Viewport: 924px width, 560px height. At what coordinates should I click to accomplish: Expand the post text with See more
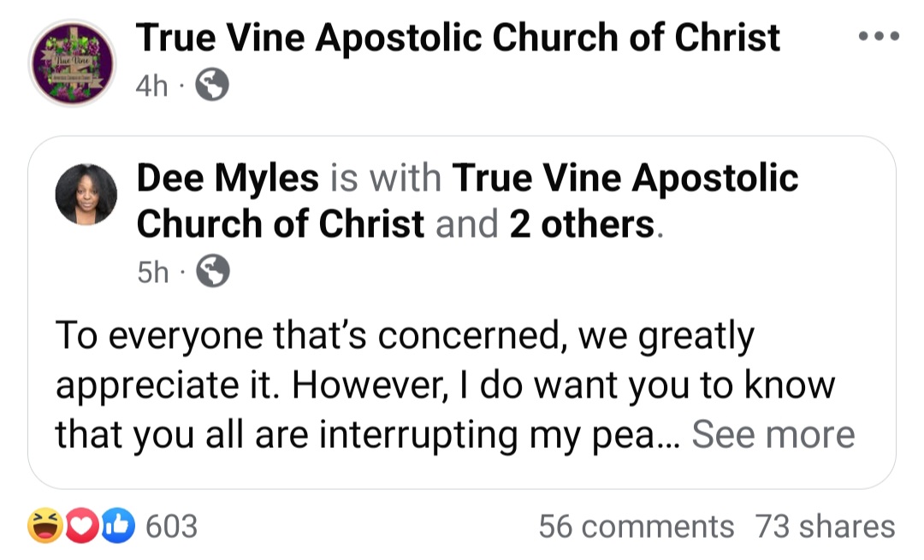(x=773, y=433)
